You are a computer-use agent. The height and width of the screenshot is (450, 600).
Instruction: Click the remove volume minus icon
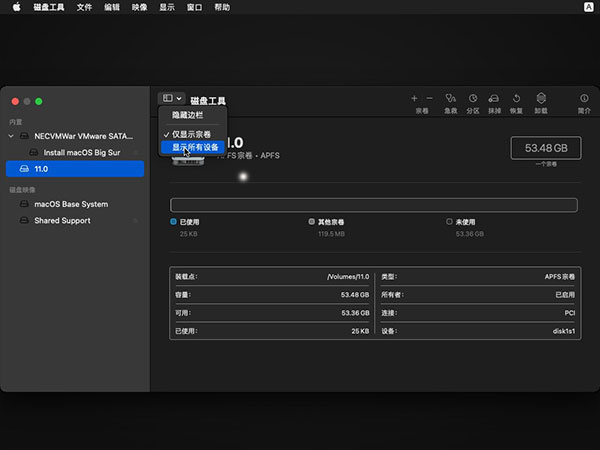[x=429, y=98]
